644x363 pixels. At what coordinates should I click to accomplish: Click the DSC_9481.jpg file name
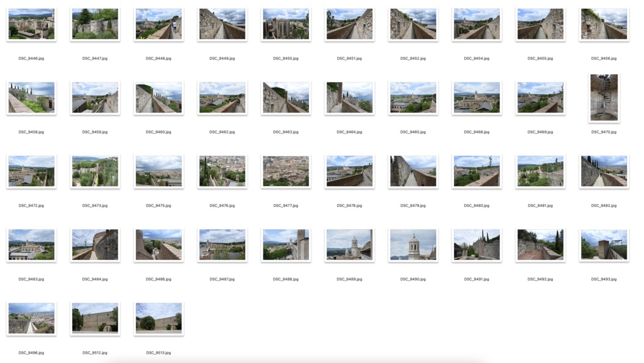pyautogui.click(x=540, y=205)
